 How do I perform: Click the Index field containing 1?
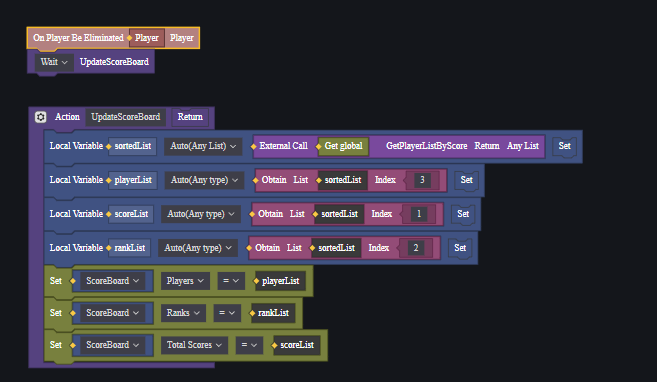419,214
